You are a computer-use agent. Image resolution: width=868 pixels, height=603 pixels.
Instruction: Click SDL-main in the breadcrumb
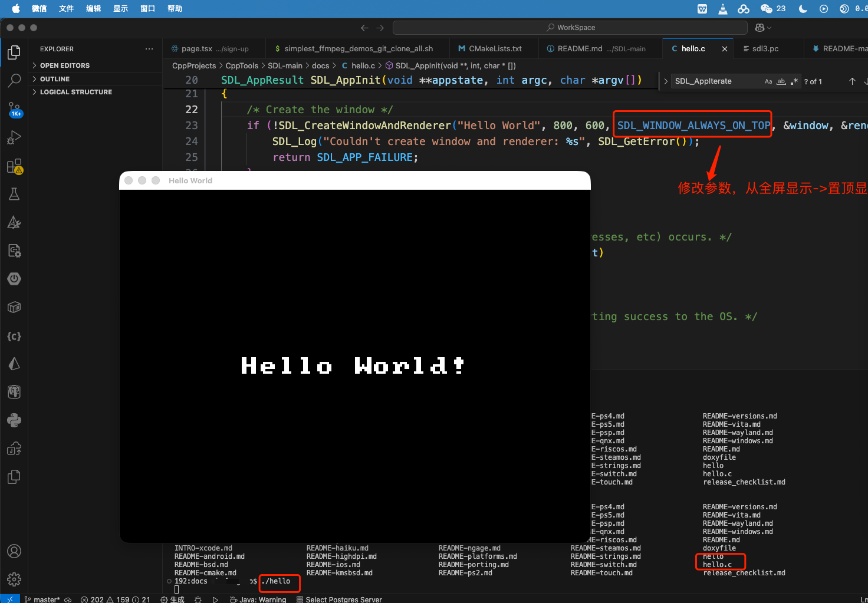pos(285,65)
